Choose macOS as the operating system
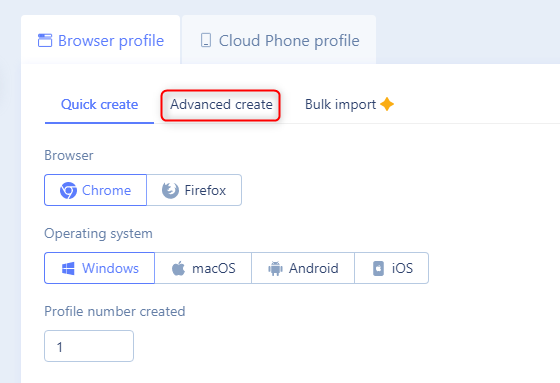This screenshot has height=383, width=560. (x=203, y=268)
